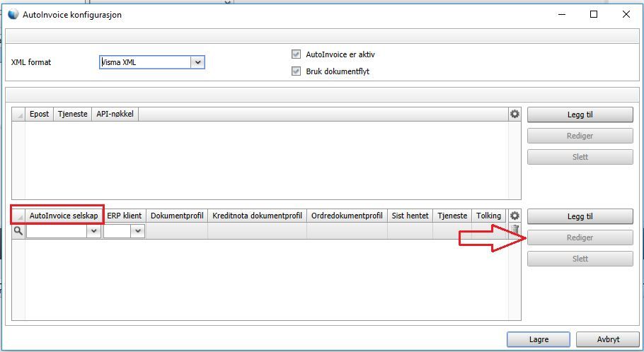This screenshot has height=352, width=644.
Task: Open settings gear of the upper API key grid
Action: [x=514, y=114]
